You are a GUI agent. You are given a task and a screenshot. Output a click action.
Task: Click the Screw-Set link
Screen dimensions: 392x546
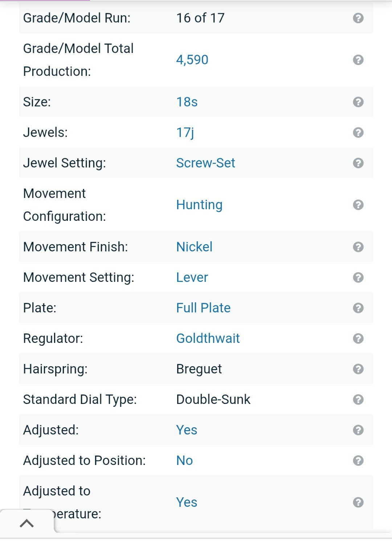205,163
